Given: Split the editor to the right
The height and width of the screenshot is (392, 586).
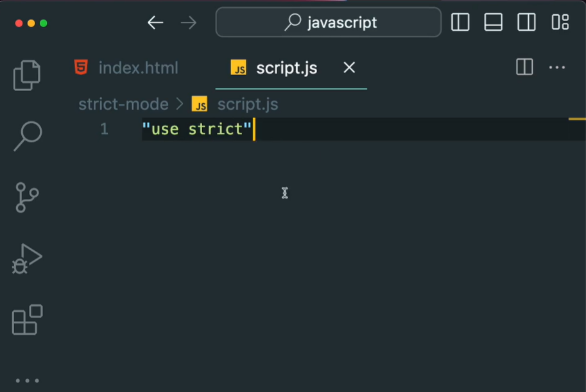Looking at the screenshot, I should tap(524, 67).
